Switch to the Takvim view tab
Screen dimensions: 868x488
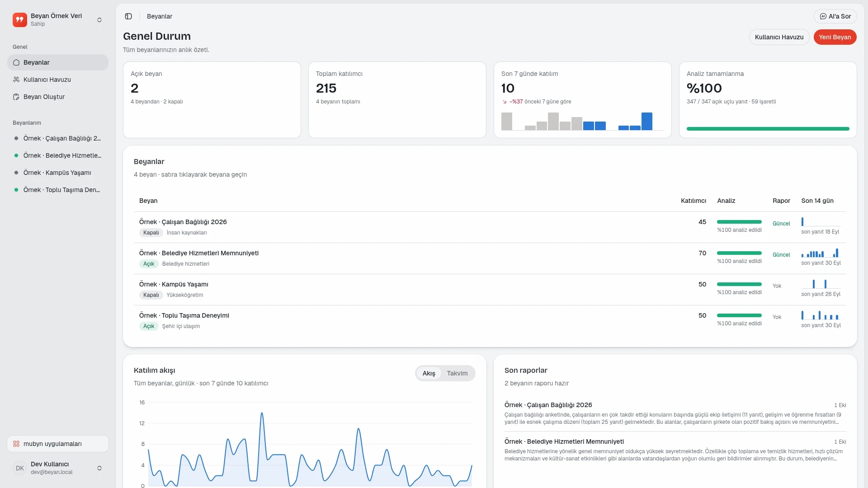[x=457, y=373]
